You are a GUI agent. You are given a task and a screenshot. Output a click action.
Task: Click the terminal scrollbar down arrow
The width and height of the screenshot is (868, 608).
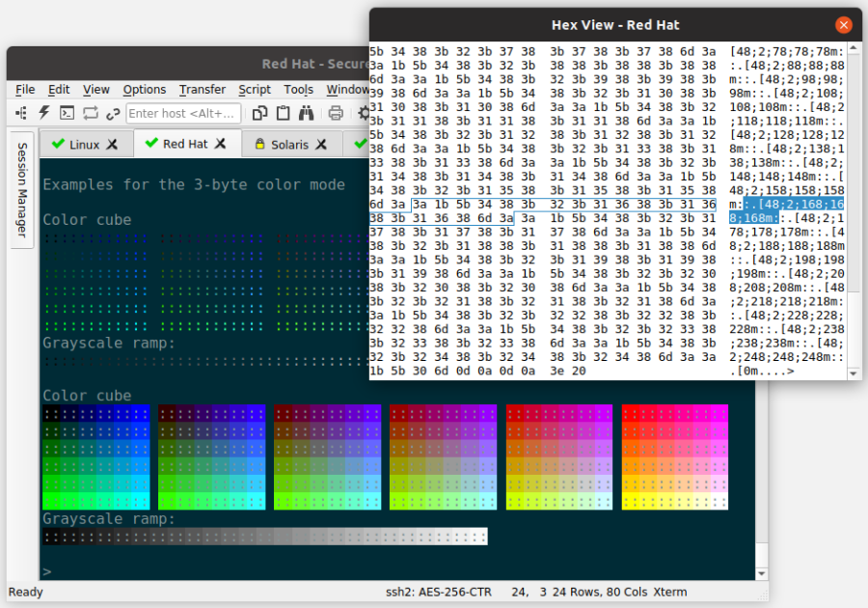click(x=762, y=571)
